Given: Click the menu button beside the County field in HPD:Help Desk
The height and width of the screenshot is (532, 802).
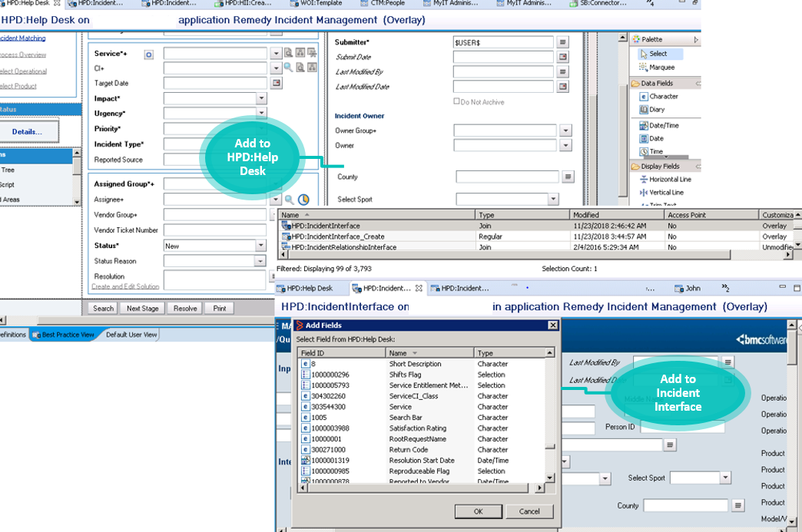Looking at the screenshot, I should click(568, 177).
